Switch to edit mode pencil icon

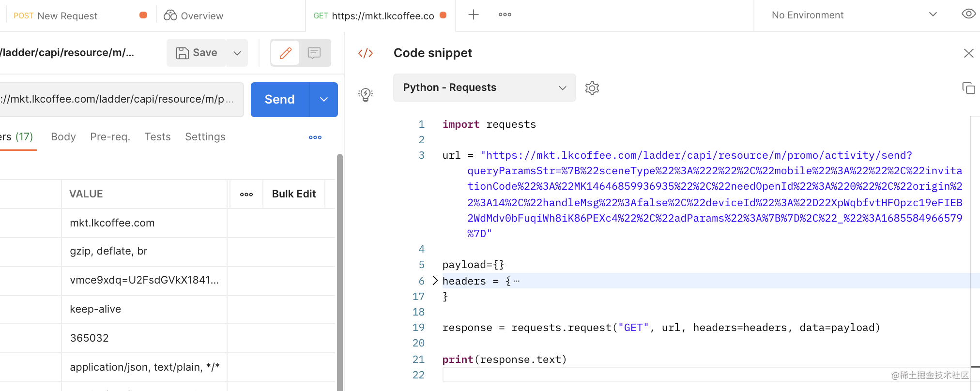tap(286, 53)
